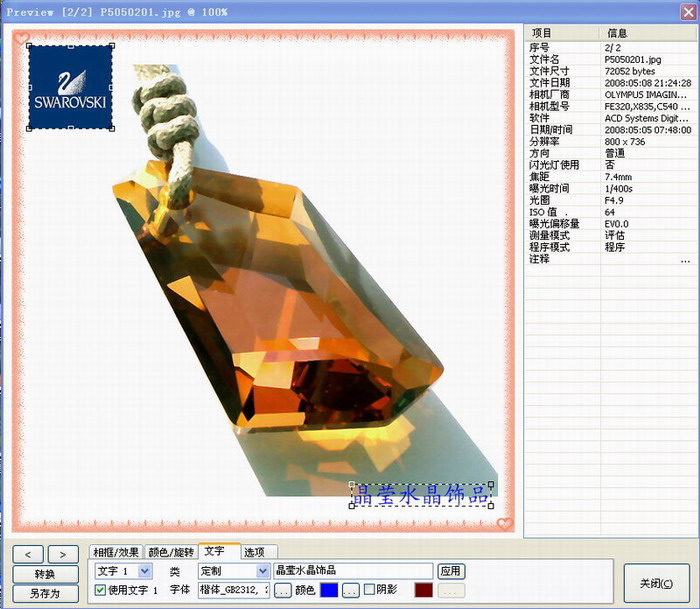Click the ... button in the 注释 row
This screenshot has width=700, height=609.
[x=686, y=259]
